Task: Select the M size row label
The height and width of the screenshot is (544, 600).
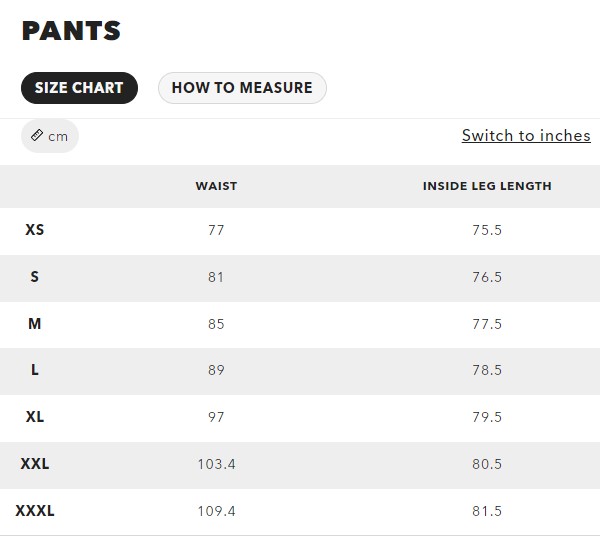Action: pos(35,324)
